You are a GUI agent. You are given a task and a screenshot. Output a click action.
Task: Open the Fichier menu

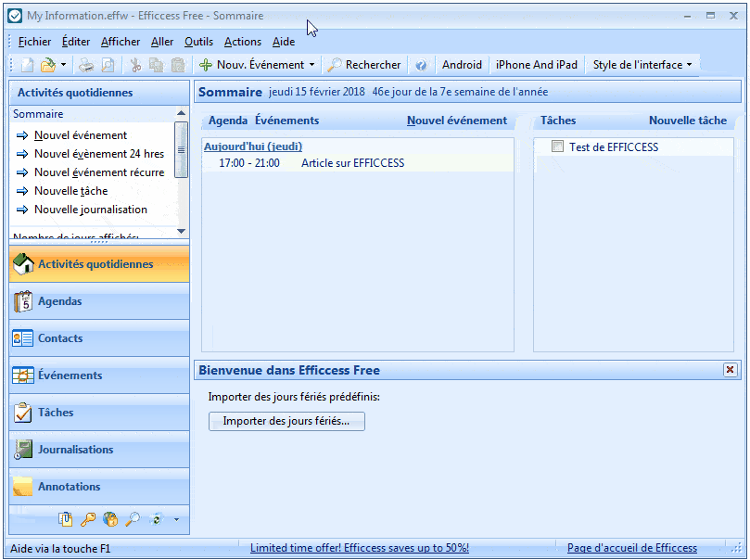click(34, 42)
